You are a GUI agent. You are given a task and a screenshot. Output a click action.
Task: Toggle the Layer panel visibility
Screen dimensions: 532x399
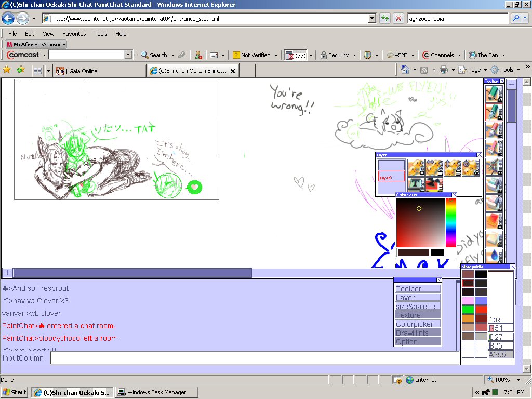[x=418, y=298]
